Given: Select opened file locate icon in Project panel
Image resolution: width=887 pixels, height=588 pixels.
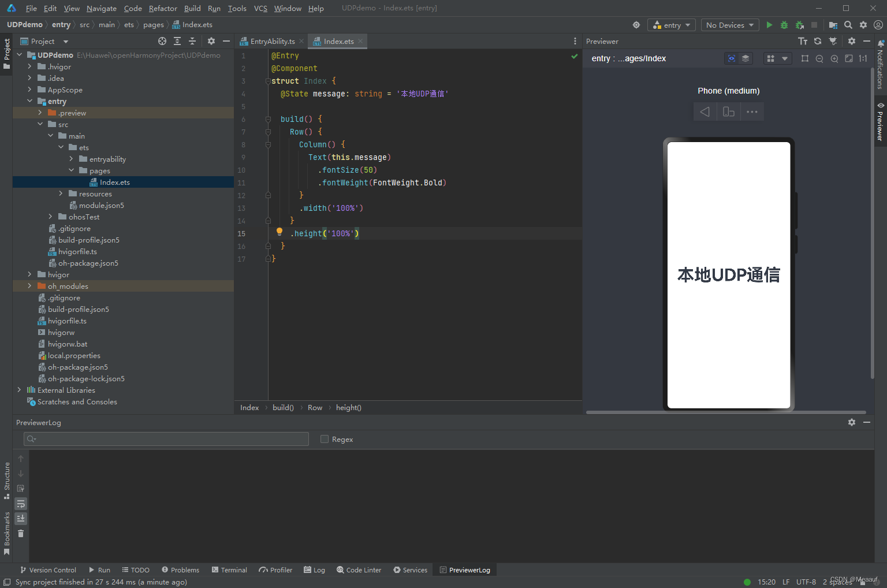Looking at the screenshot, I should 162,41.
